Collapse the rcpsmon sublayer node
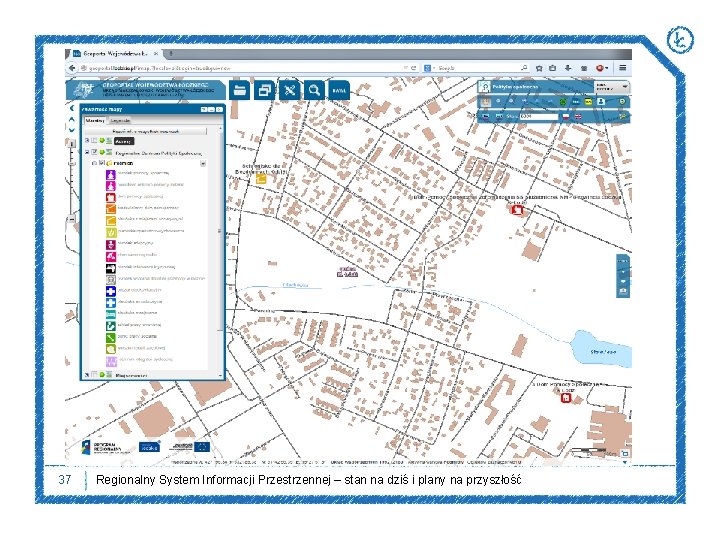The image size is (720, 540). [95, 163]
